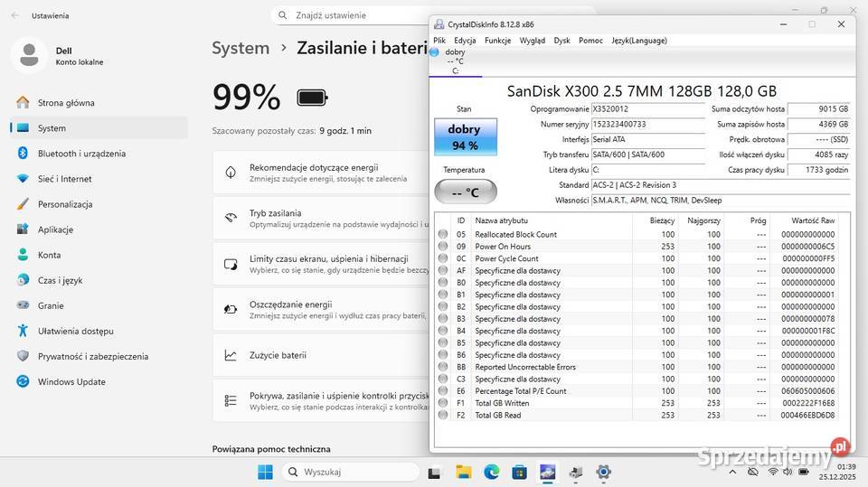Click the taskbar Wyszukaj search box

pos(351,472)
